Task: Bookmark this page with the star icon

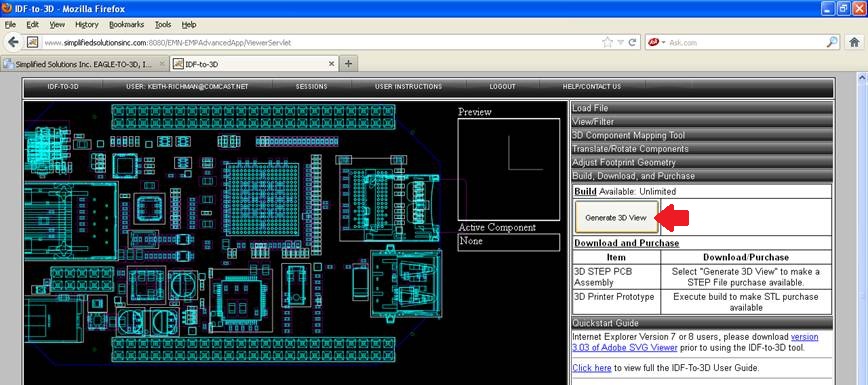Action: coord(607,42)
